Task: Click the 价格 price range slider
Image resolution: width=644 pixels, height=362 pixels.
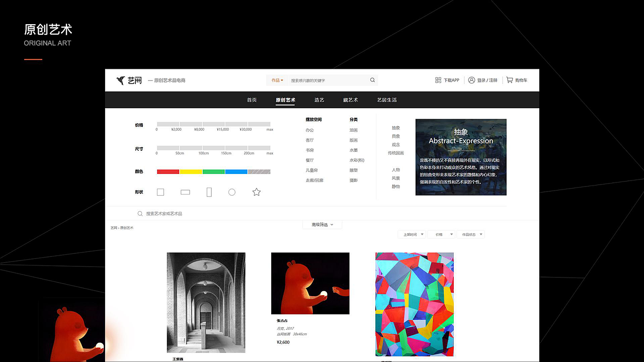Action: (x=214, y=124)
